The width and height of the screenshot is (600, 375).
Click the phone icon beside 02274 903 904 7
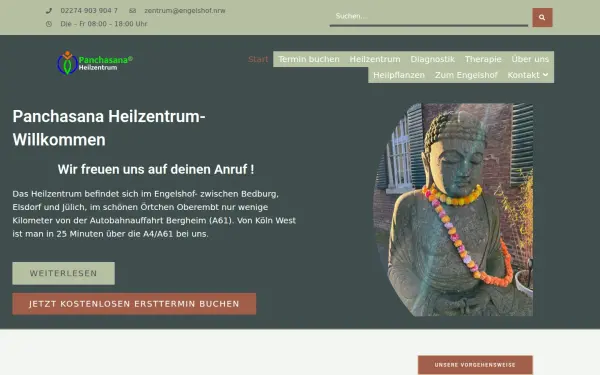[x=49, y=11]
